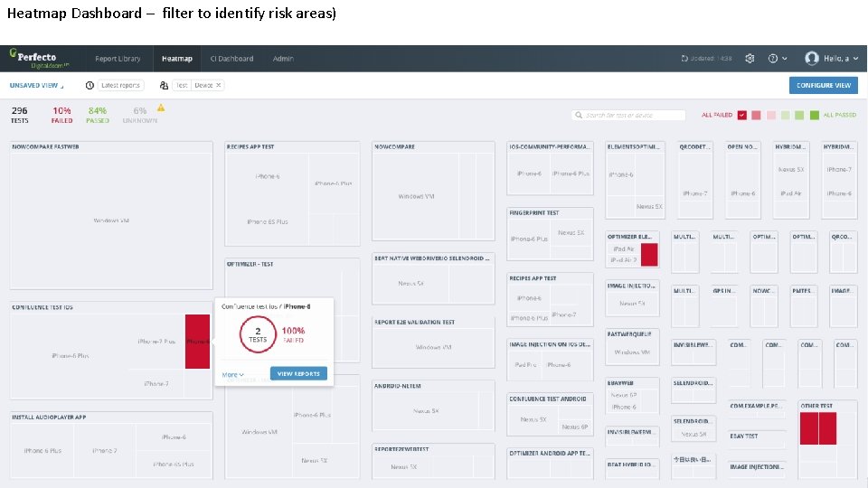This screenshot has height=488, width=868.
Task: Click the group-by people icon
Action: coord(164,85)
